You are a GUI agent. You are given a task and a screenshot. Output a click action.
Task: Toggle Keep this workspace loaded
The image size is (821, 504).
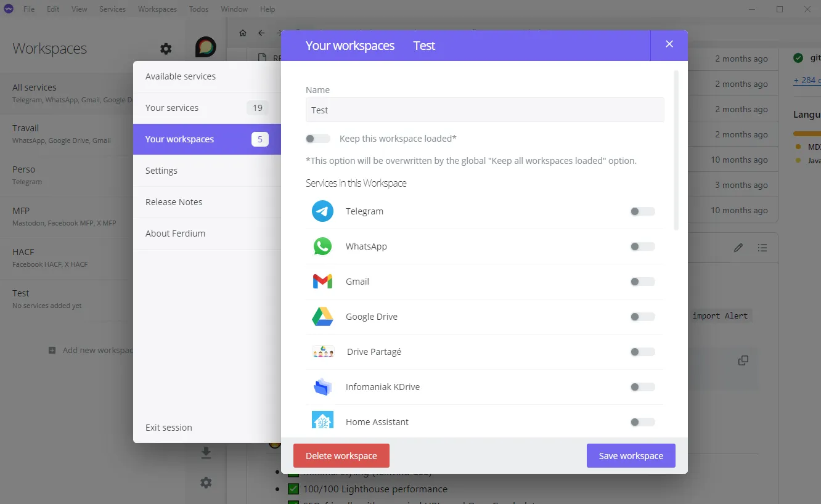pos(318,139)
